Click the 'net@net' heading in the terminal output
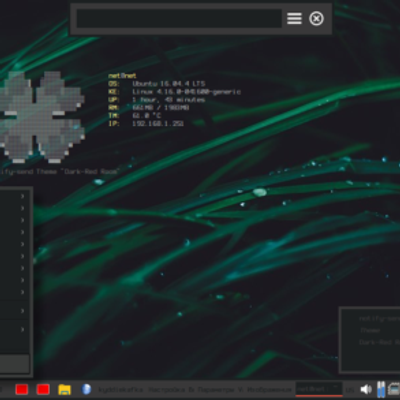The height and width of the screenshot is (400, 400). click(122, 76)
